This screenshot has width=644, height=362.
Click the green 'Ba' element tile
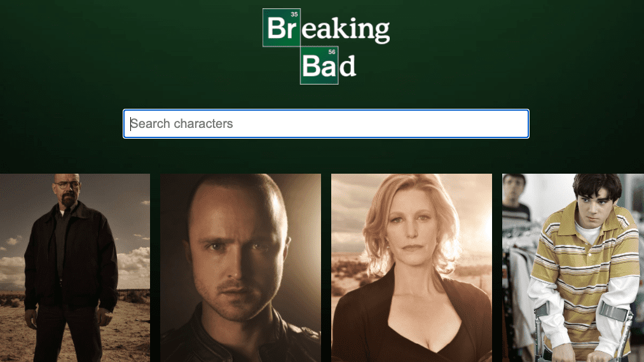(319, 66)
